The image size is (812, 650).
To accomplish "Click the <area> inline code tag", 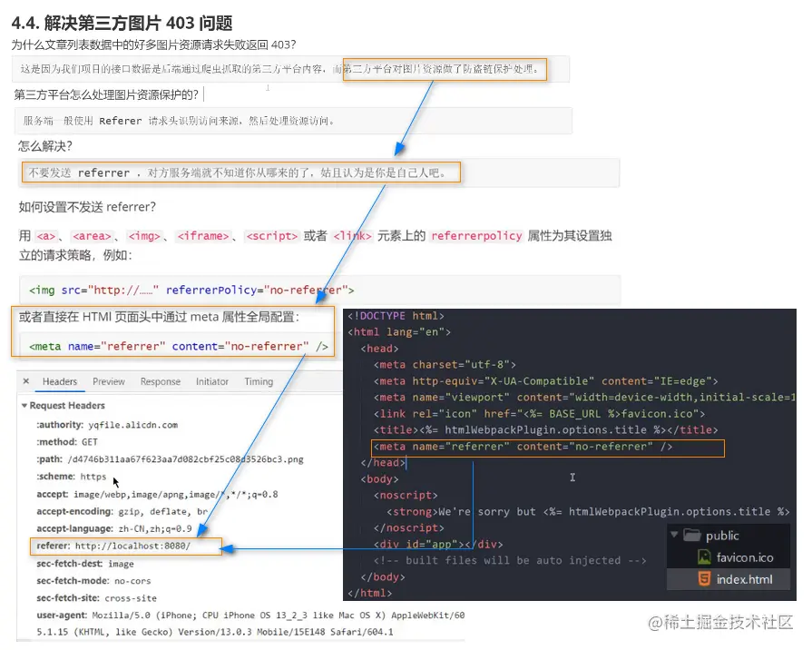I will [x=92, y=236].
